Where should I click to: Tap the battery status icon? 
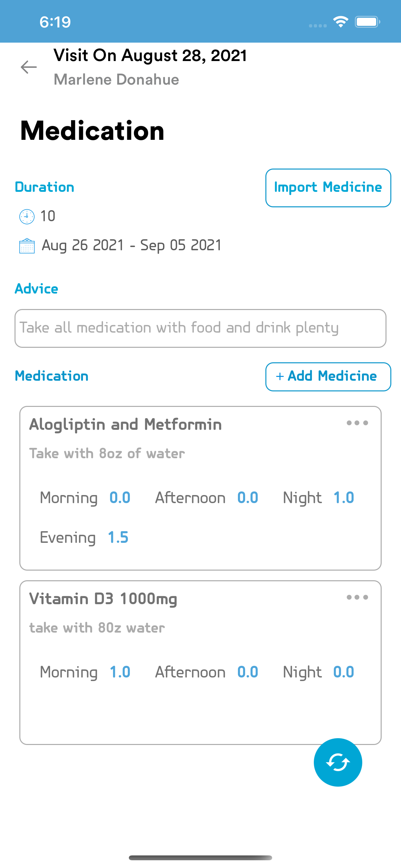(x=367, y=22)
